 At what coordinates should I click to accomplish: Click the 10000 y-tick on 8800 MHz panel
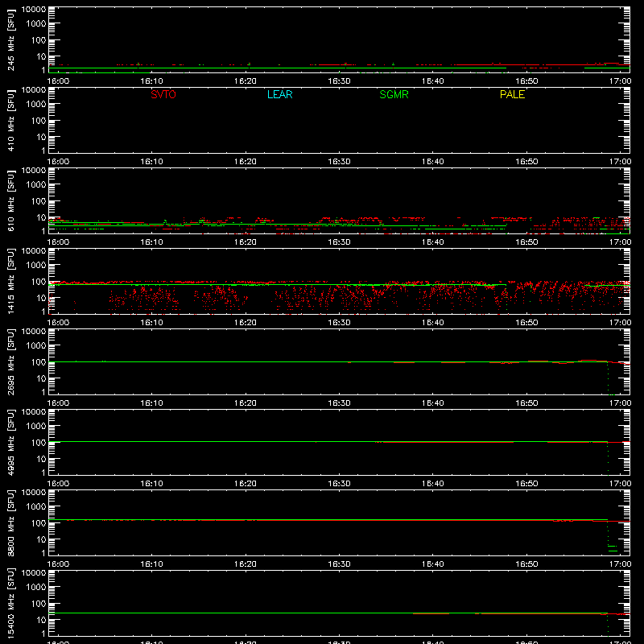(34, 493)
